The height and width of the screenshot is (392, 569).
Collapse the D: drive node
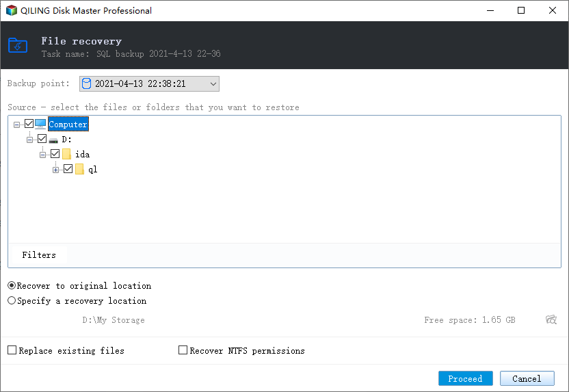click(x=29, y=140)
